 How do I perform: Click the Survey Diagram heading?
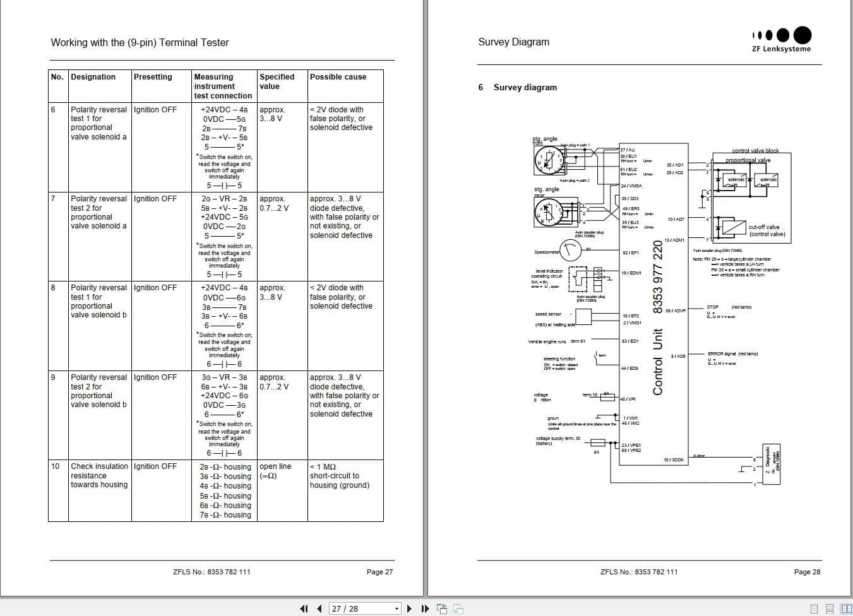tap(513, 42)
